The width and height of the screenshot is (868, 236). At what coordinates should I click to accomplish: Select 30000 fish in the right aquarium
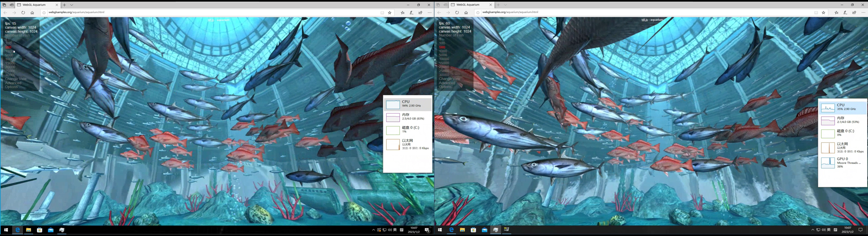click(444, 75)
